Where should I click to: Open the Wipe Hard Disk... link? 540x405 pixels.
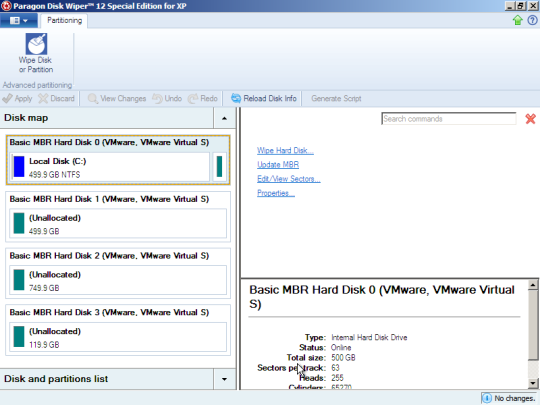pyautogui.click(x=285, y=150)
